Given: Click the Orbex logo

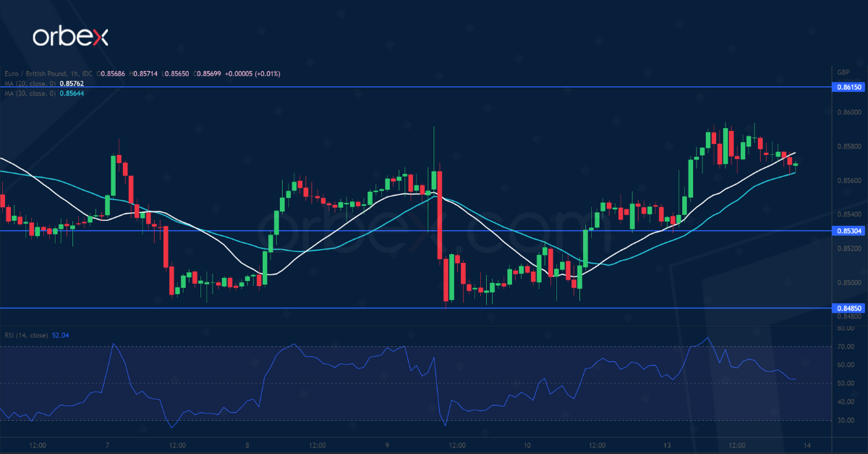Looking at the screenshot, I should [70, 36].
